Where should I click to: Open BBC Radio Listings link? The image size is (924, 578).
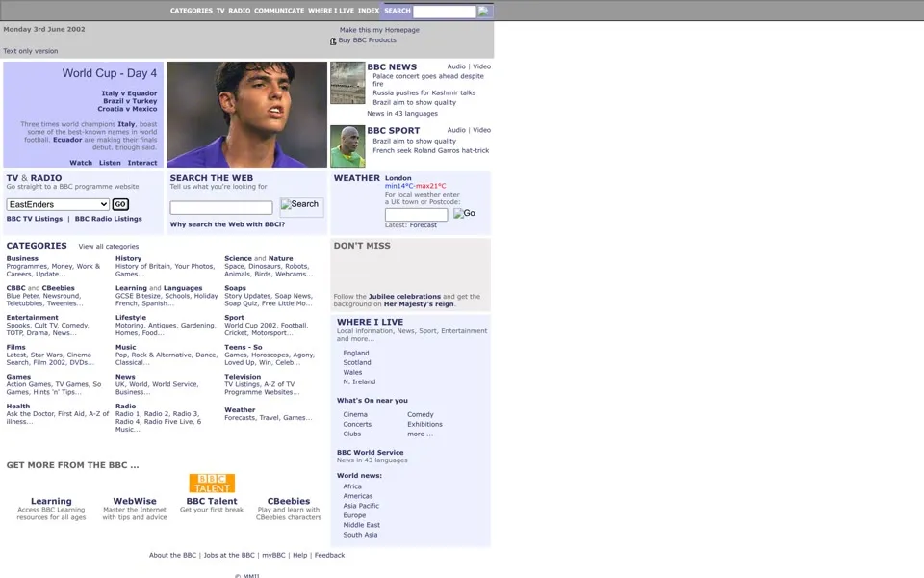(x=109, y=219)
